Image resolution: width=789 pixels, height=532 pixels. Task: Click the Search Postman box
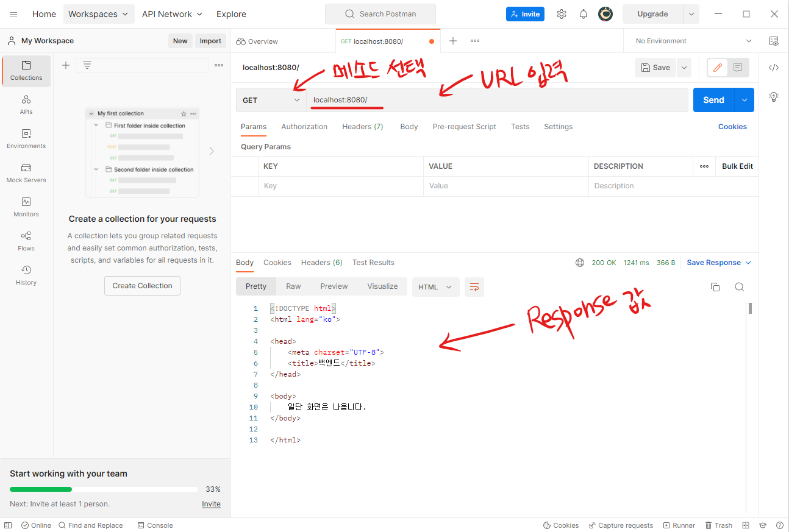pyautogui.click(x=380, y=14)
